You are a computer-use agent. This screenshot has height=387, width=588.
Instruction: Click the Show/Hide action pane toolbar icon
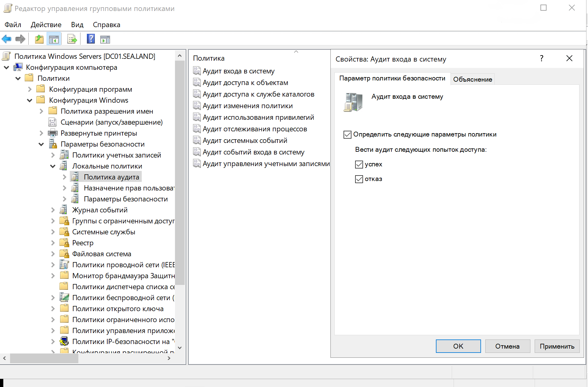(x=105, y=39)
